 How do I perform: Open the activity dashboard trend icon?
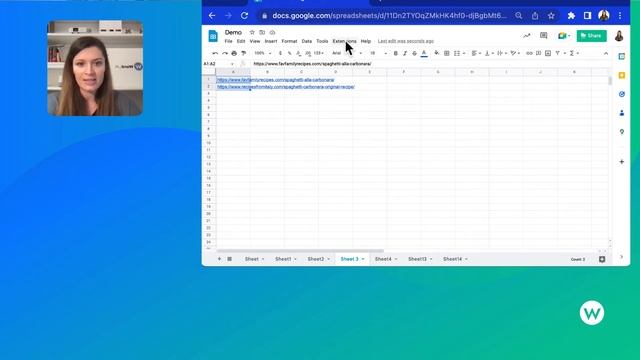[x=527, y=36]
